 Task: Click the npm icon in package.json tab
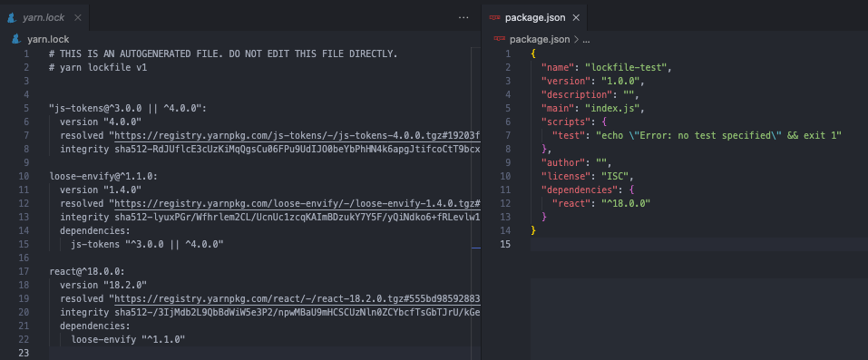[495, 18]
